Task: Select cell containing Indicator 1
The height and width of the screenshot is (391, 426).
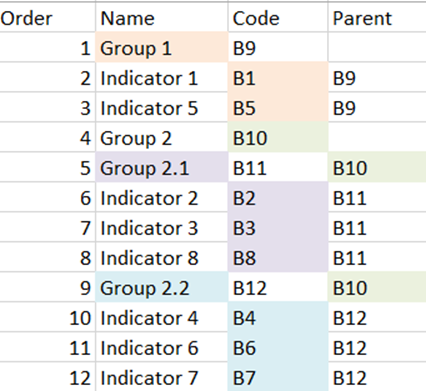Action: pos(162,77)
